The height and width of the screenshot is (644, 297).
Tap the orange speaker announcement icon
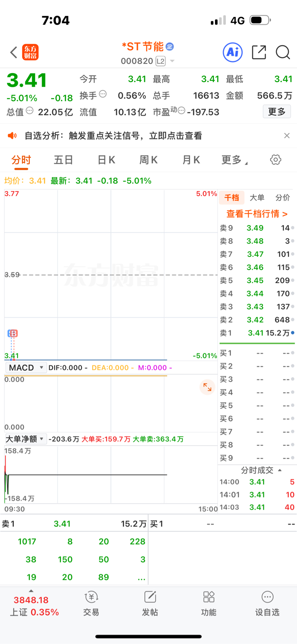pyautogui.click(x=12, y=135)
